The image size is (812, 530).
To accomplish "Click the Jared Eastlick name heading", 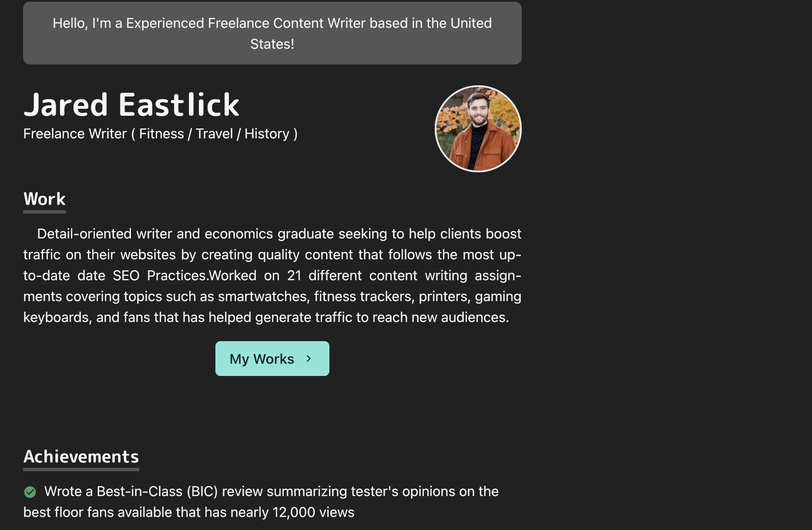I will point(131,105).
